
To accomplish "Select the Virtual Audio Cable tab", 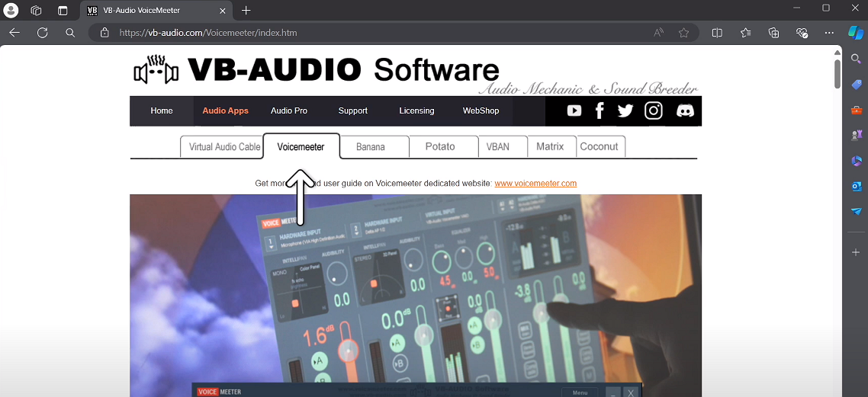I will point(221,147).
